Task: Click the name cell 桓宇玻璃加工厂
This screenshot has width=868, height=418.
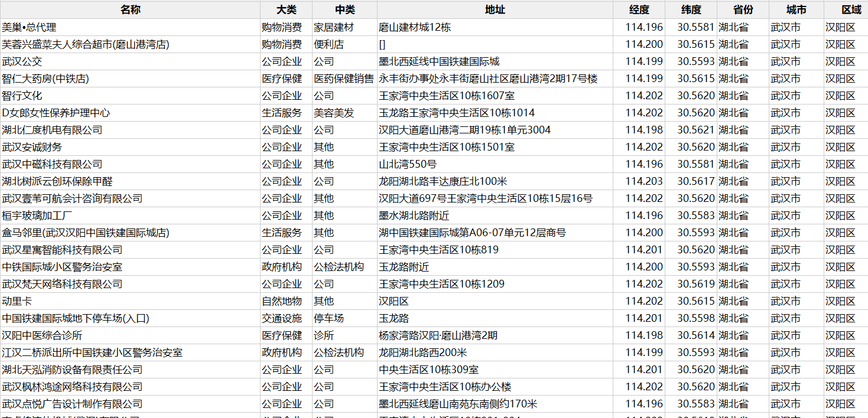Action: pos(130,215)
